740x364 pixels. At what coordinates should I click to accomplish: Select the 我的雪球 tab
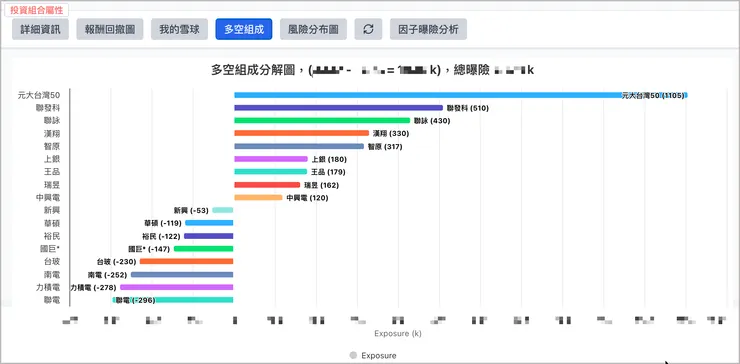pyautogui.click(x=179, y=29)
